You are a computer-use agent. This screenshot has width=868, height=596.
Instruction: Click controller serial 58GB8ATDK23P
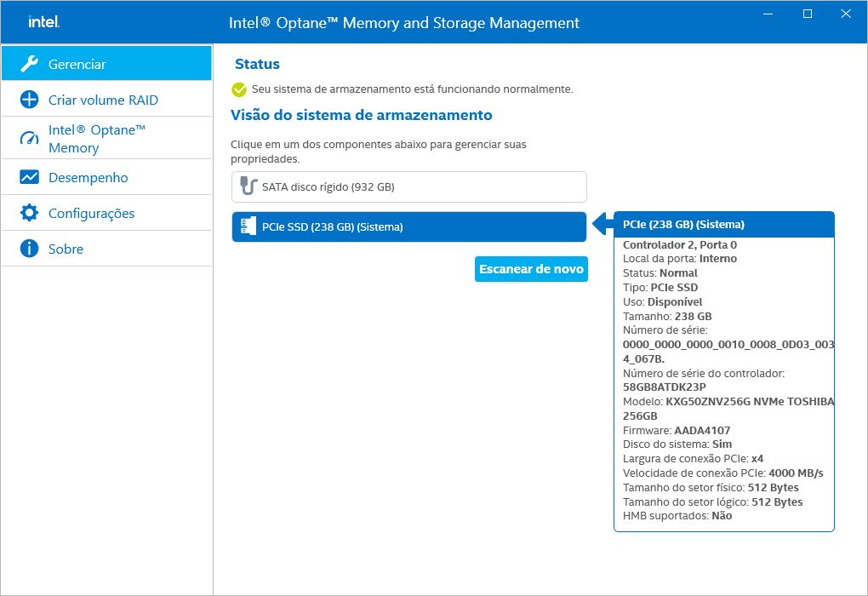click(x=665, y=387)
